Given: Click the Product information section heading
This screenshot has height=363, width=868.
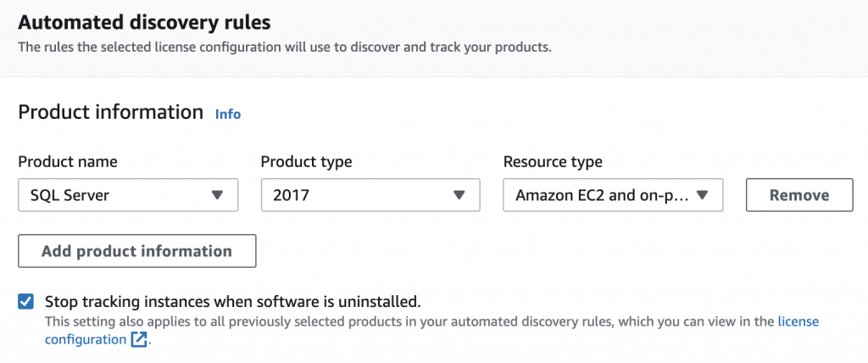Looking at the screenshot, I should point(111,113).
